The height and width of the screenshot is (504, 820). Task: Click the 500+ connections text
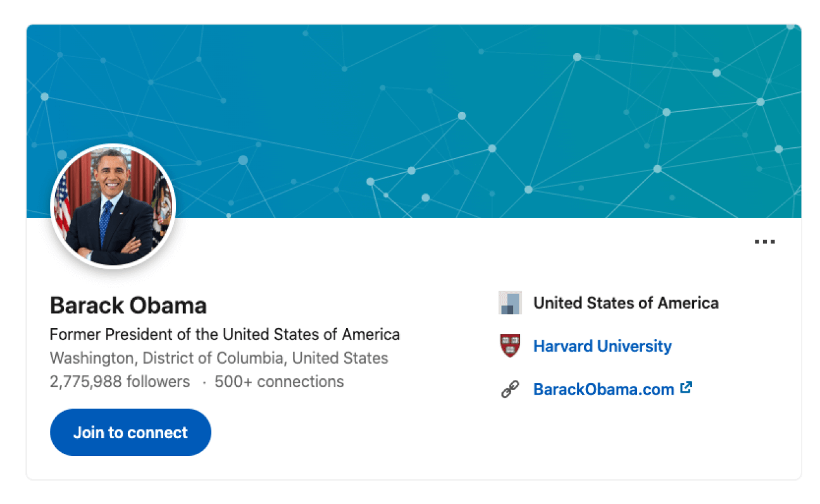coord(279,382)
